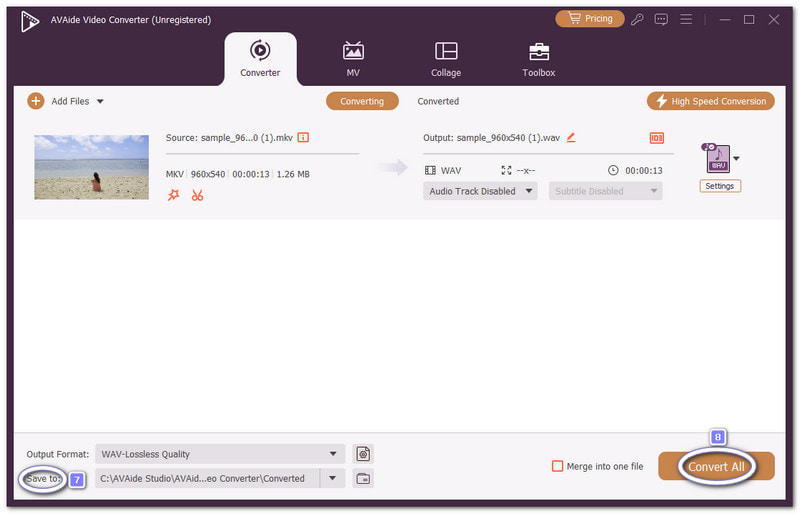Click output name sample_960x540 (1).wav
800x514 pixels.
coord(508,138)
